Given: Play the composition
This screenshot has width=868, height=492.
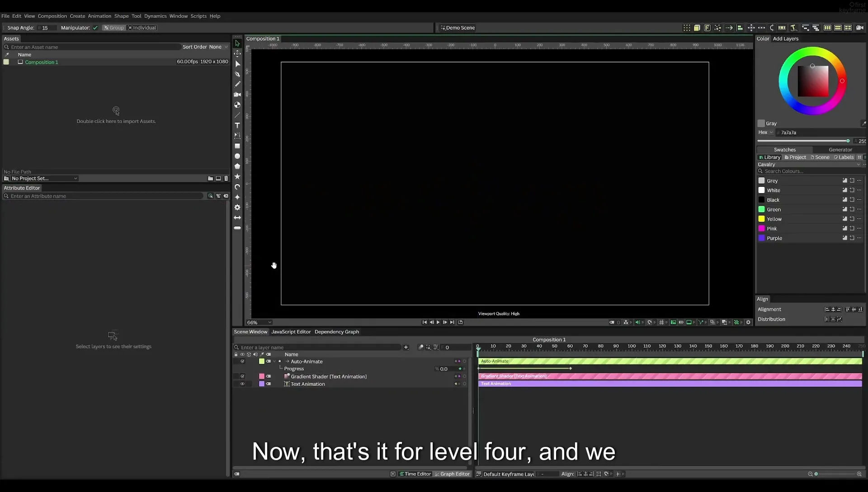Looking at the screenshot, I should click(x=438, y=322).
